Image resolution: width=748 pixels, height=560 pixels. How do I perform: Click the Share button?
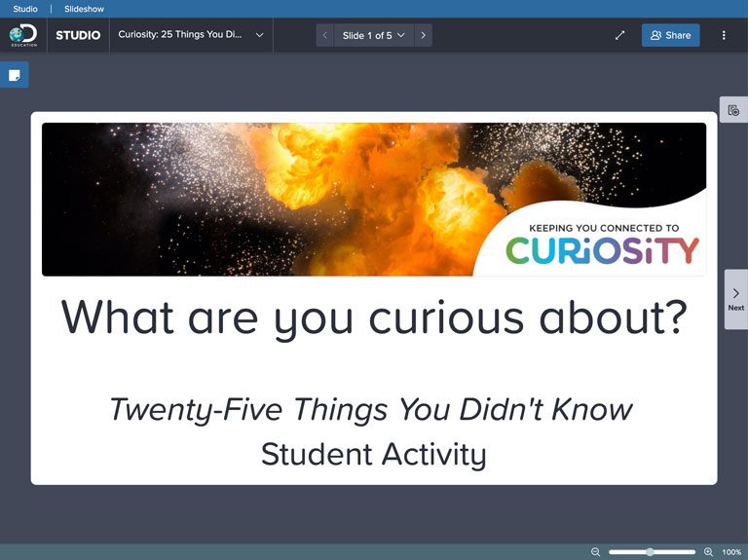[x=670, y=35]
